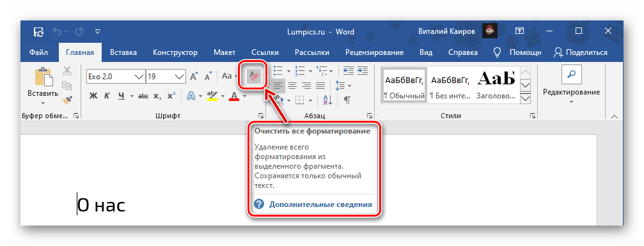Justify text alignment
The image size is (644, 246).
320,86
